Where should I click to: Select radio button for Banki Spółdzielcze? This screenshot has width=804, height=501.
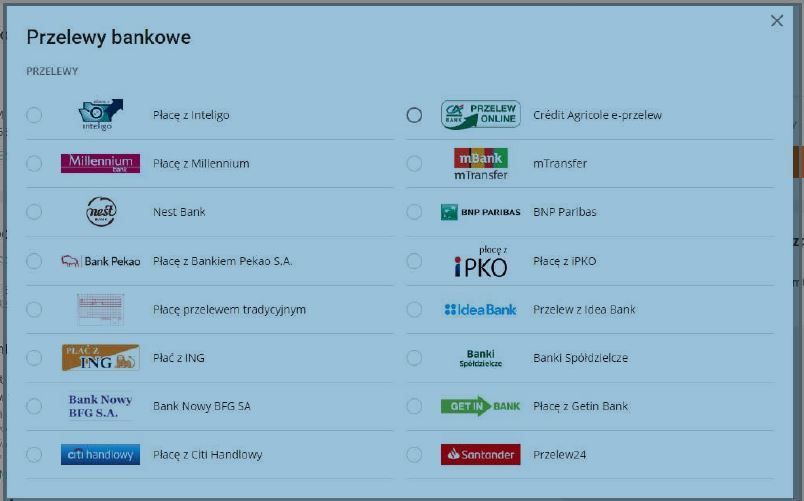(414, 358)
